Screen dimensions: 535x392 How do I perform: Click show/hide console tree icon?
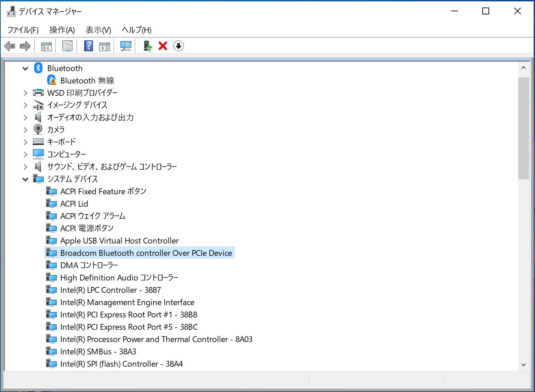point(46,46)
